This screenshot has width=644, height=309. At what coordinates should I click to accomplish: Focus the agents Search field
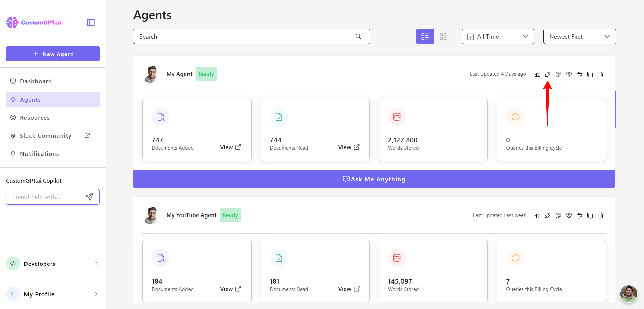click(252, 36)
